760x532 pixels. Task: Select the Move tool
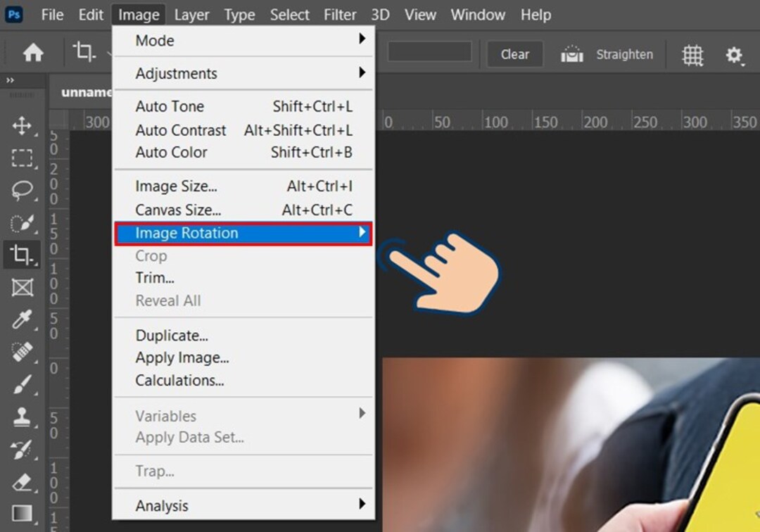(22, 125)
